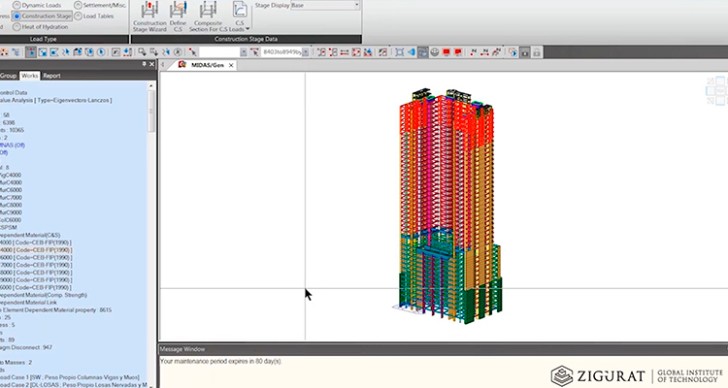Click the first red rectangle display icon

pyautogui.click(x=446, y=52)
